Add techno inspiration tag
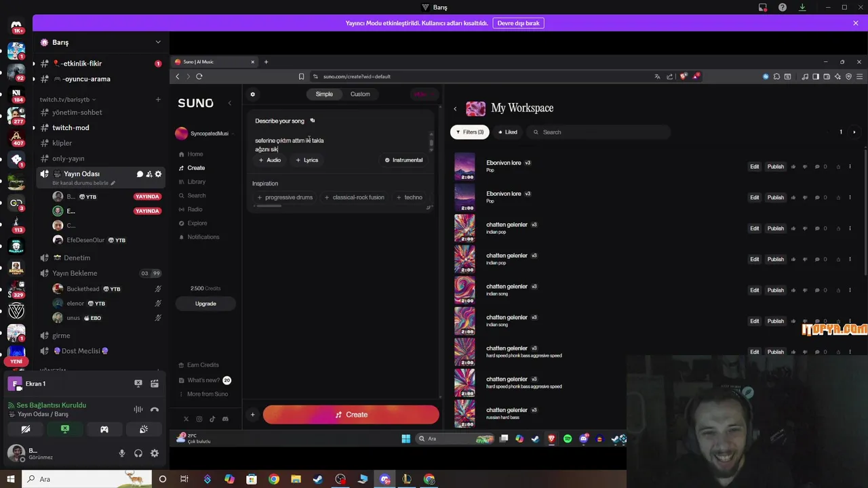The width and height of the screenshot is (868, 488). click(x=410, y=197)
